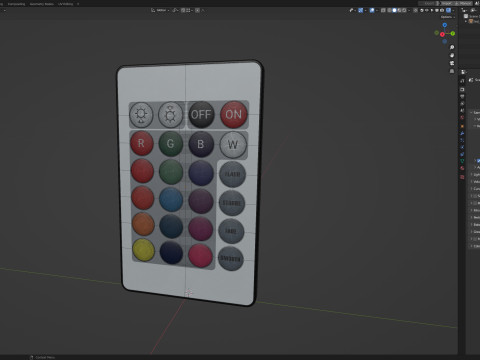
Task: Open the snapping options popover
Action: 188,10
